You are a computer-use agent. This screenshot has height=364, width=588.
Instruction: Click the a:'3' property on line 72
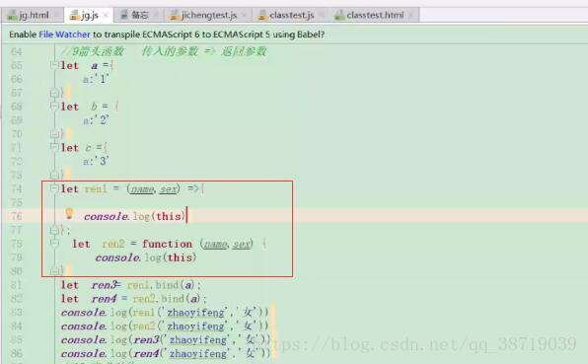pos(96,162)
